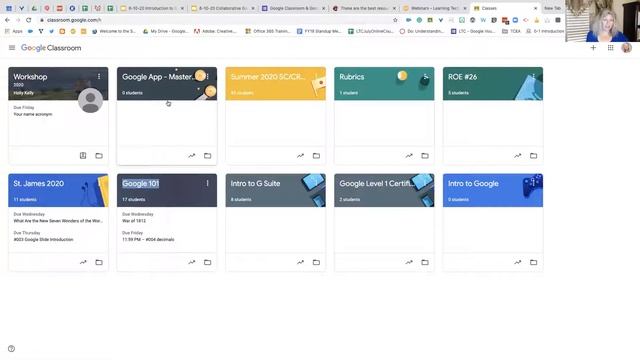Open your work icon on the Workshop card
The image size is (640, 360).
pos(83,156)
